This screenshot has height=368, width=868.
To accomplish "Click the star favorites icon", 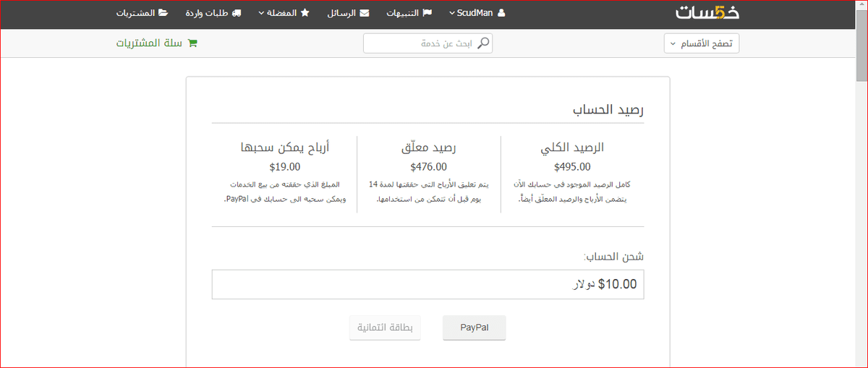I will (x=305, y=13).
